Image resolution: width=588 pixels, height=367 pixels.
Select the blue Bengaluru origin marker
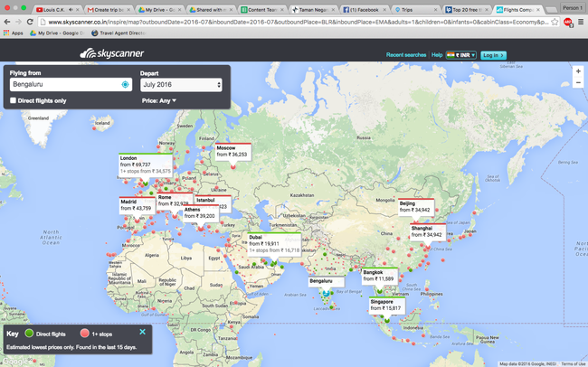[x=326, y=293]
